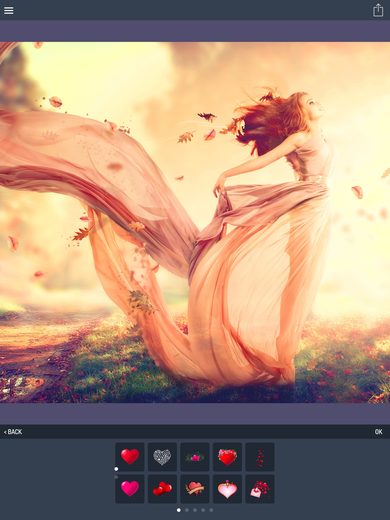Add the envelope with hearts sticker
Viewport: 390px width, 520px height.
click(x=260, y=489)
